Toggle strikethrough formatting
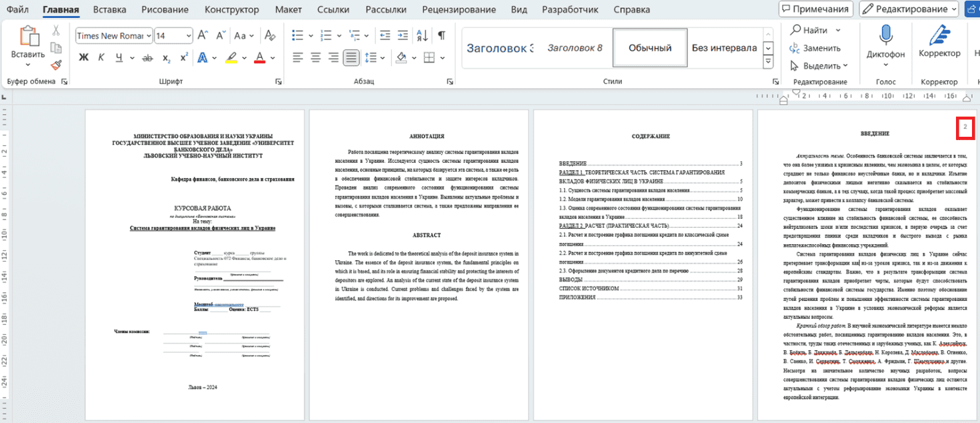980x423 pixels. coord(148,57)
